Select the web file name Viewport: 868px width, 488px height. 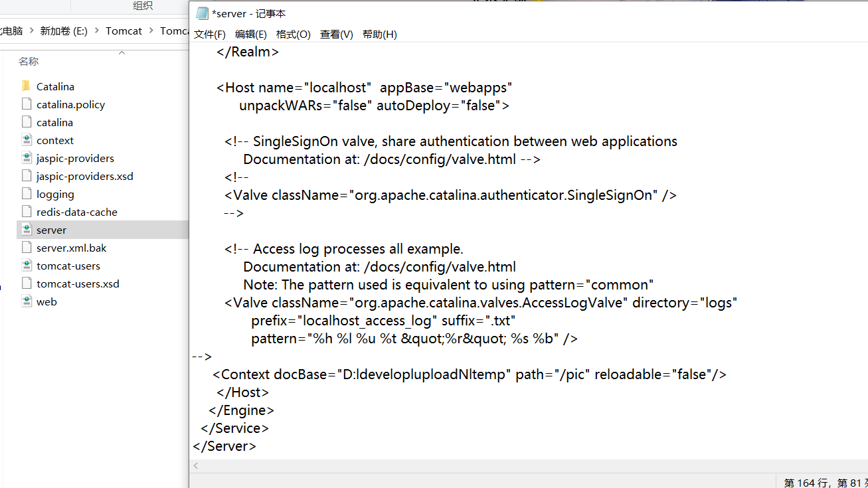pyautogui.click(x=46, y=301)
